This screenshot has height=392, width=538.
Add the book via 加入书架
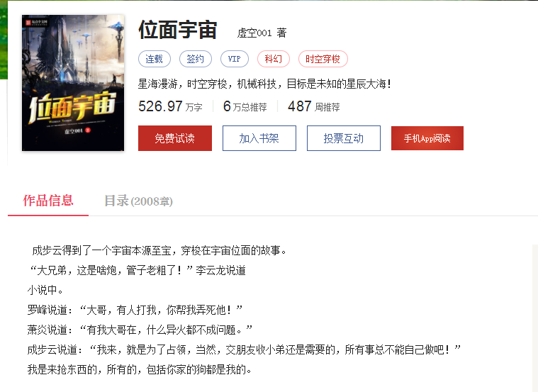coord(259,138)
